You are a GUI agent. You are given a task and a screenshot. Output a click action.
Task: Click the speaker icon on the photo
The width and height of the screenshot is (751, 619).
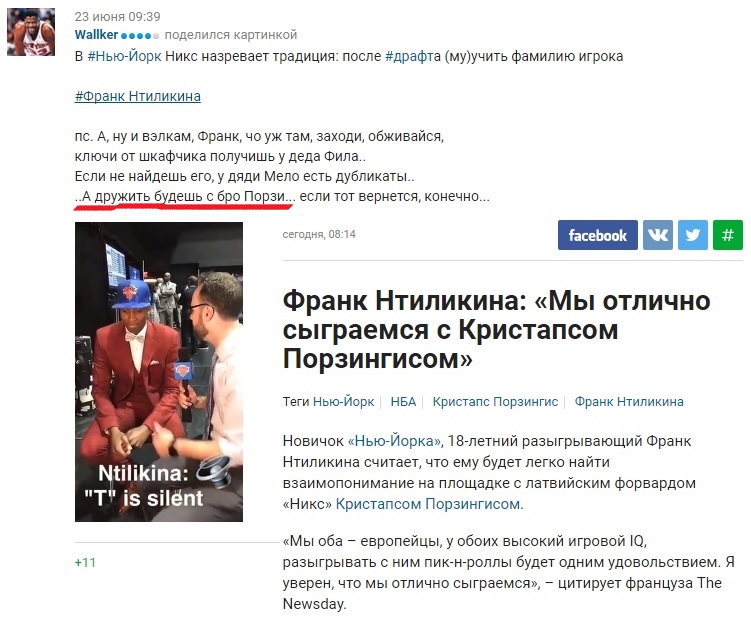[214, 470]
